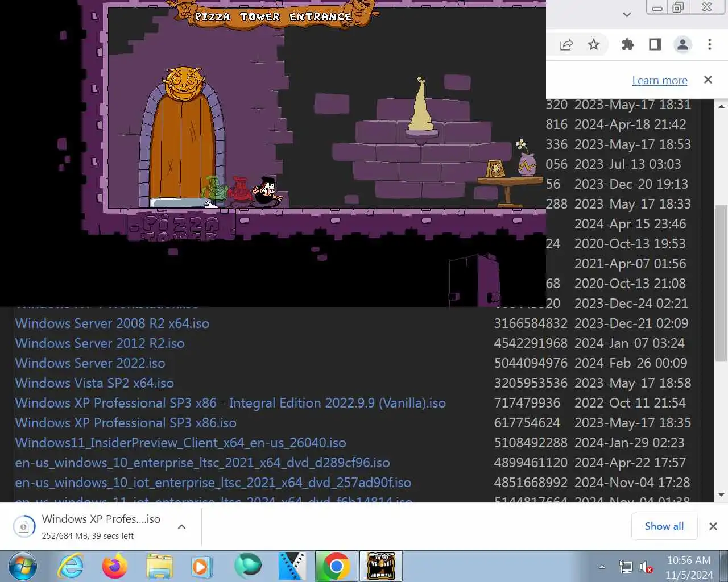Open the green round app on taskbar
728x582 pixels.
248,566
